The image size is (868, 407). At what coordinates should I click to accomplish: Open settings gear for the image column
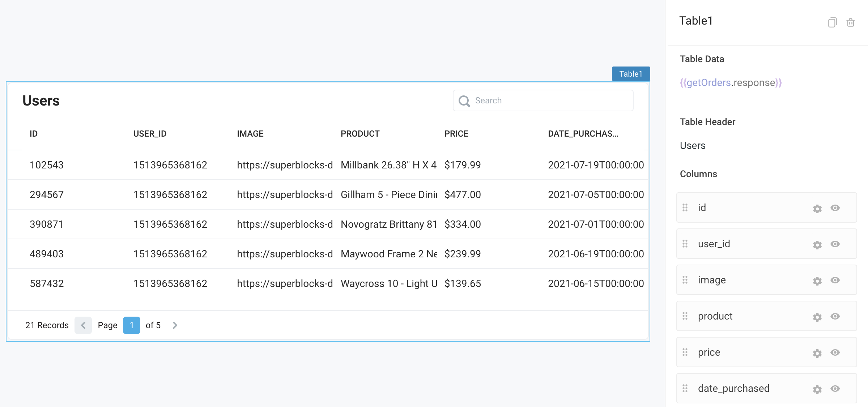(817, 281)
